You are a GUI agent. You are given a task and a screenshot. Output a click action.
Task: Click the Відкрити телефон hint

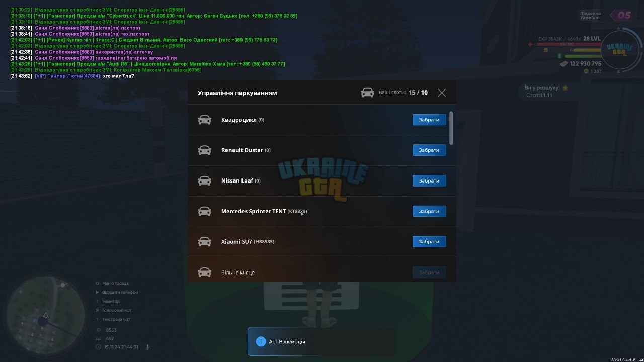point(120,292)
